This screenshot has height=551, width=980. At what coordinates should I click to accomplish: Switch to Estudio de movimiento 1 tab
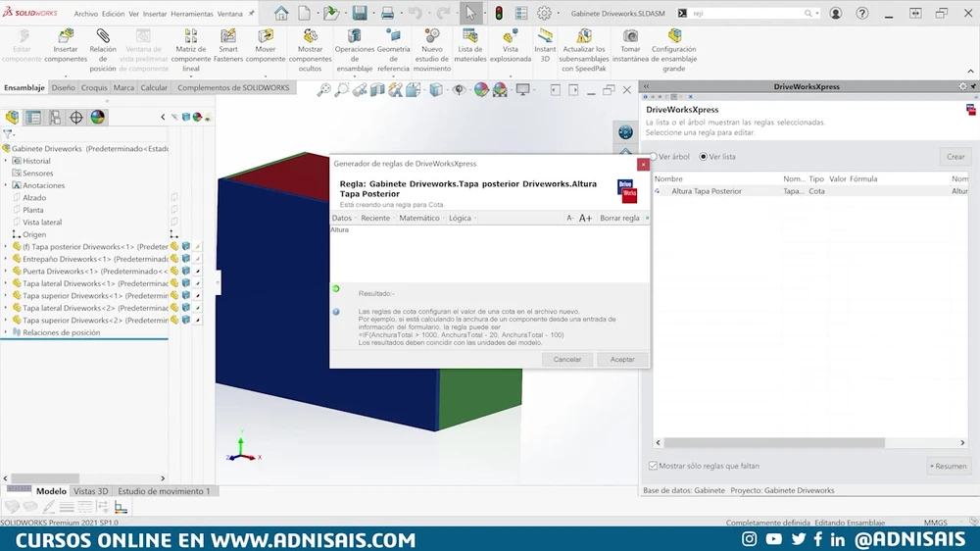coord(164,491)
